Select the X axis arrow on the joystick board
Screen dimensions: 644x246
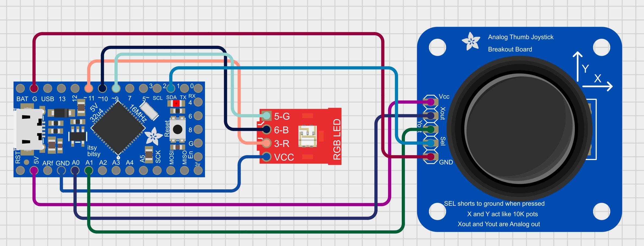[598, 86]
